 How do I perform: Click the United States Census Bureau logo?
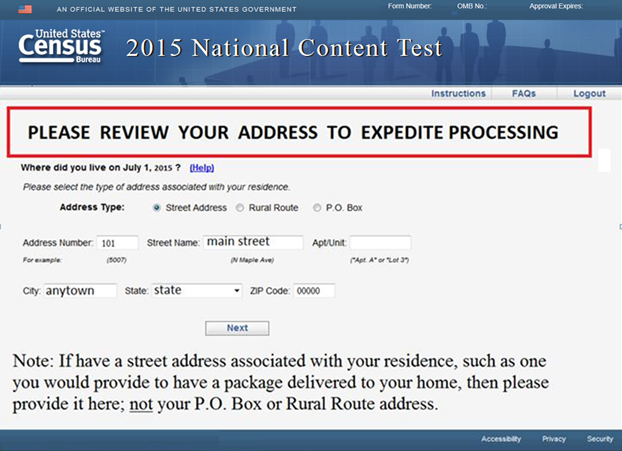[61, 46]
